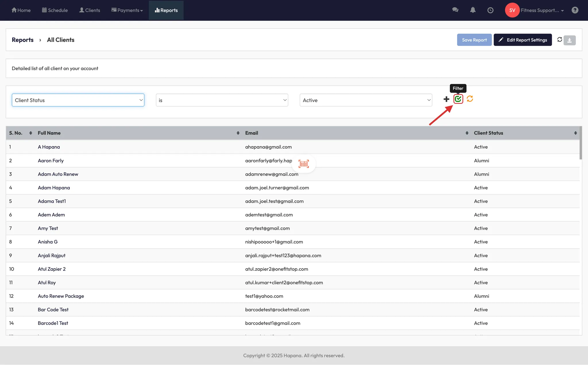The width and height of the screenshot is (588, 365).
Task: Go to the Schedule tab
Action: tap(55, 10)
